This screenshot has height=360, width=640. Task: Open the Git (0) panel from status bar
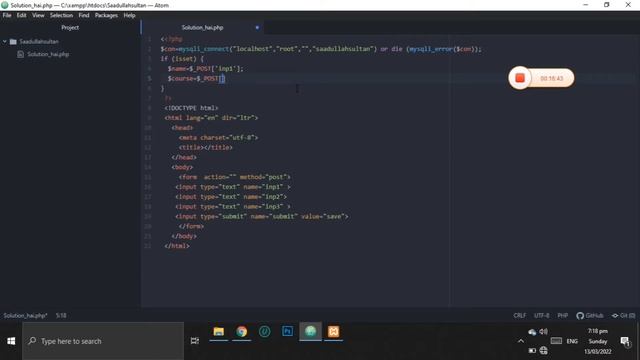(623, 316)
